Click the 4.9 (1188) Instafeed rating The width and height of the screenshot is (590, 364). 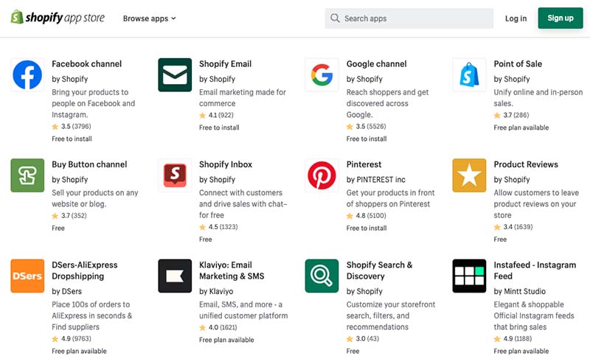click(x=513, y=338)
